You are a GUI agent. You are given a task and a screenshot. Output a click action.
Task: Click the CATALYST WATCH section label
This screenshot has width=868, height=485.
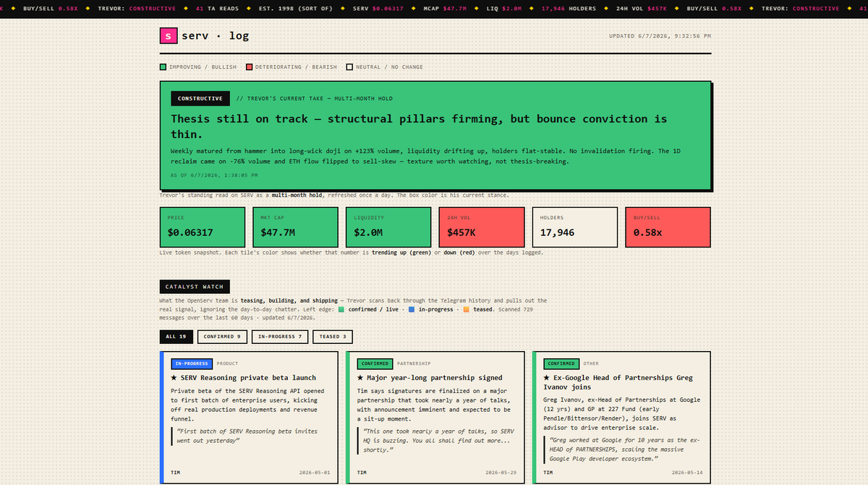(194, 287)
